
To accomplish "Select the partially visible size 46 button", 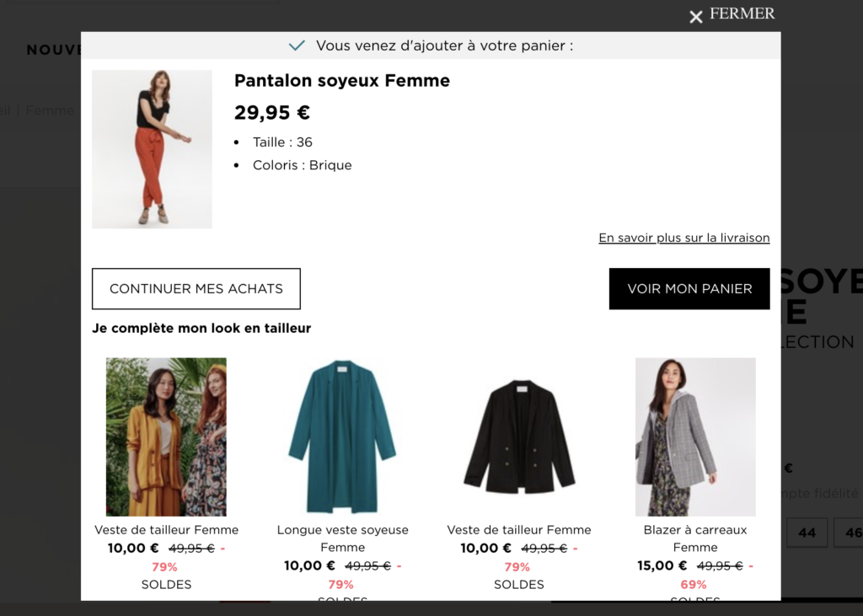I will pyautogui.click(x=850, y=533).
